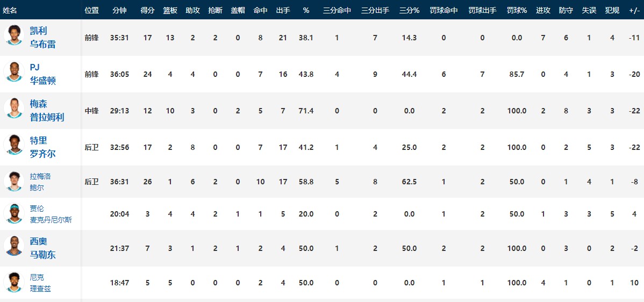
Task: Click 西奥 马勒东 headshot
Action: coord(14,246)
